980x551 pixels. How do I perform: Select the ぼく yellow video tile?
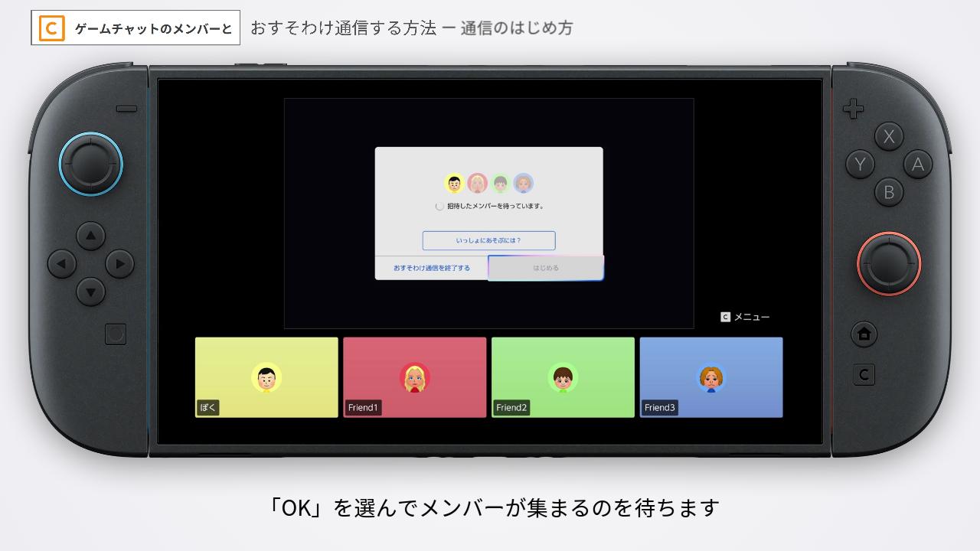coord(266,377)
